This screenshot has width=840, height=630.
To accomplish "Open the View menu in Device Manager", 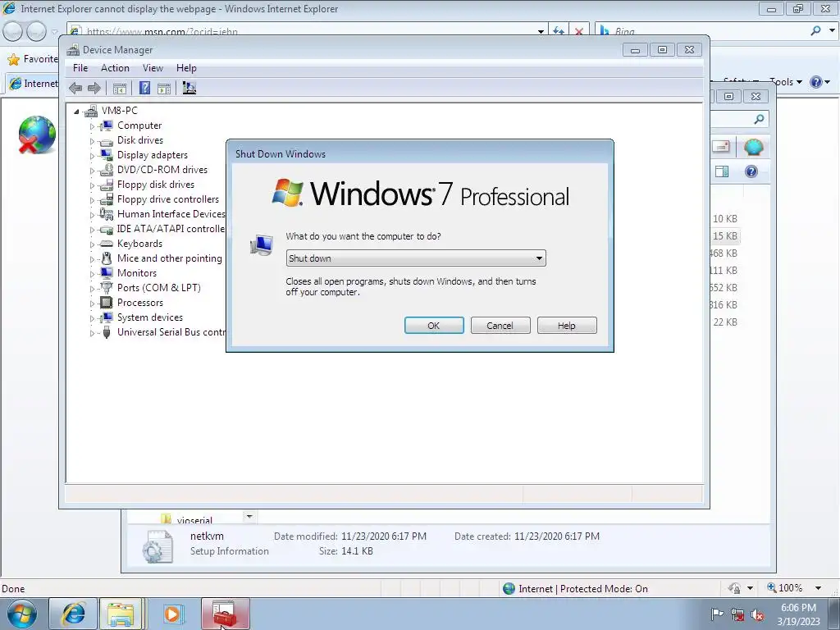I will coord(153,68).
